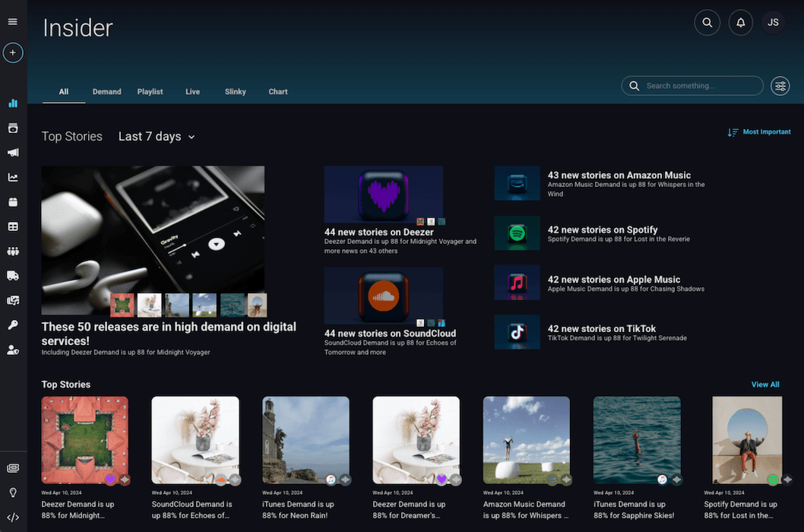The height and width of the screenshot is (532, 804).
Task: Click 'Amazon Music Demand is up 88% for Whispers'
Action: click(526, 510)
